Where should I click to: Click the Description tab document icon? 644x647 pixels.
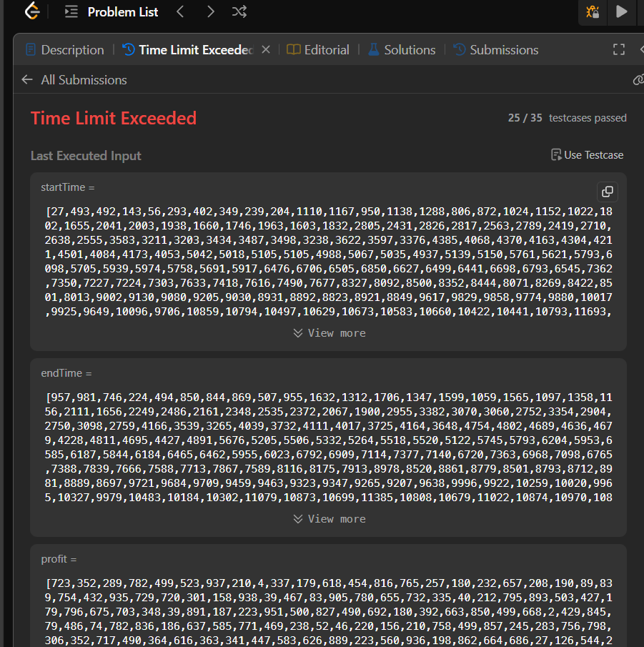31,50
